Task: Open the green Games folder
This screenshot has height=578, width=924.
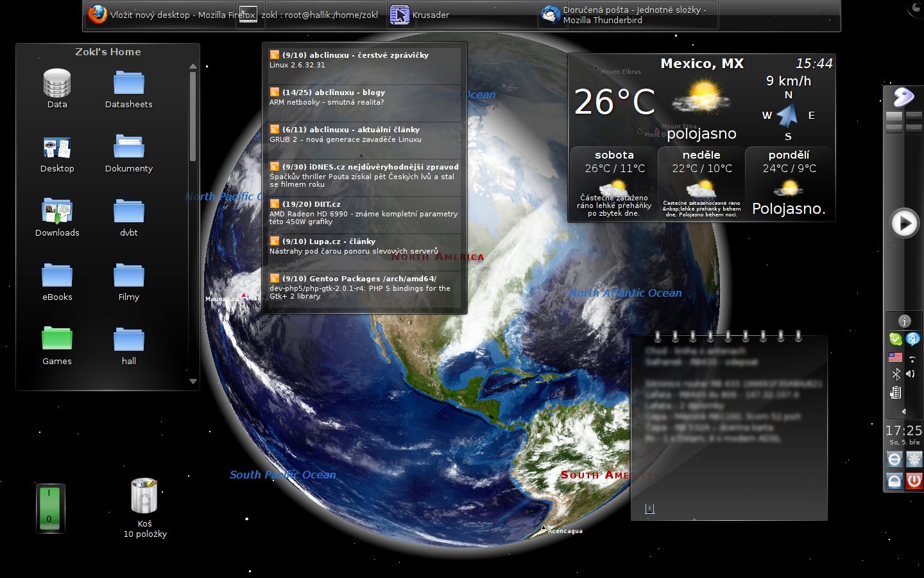Action: click(x=57, y=346)
